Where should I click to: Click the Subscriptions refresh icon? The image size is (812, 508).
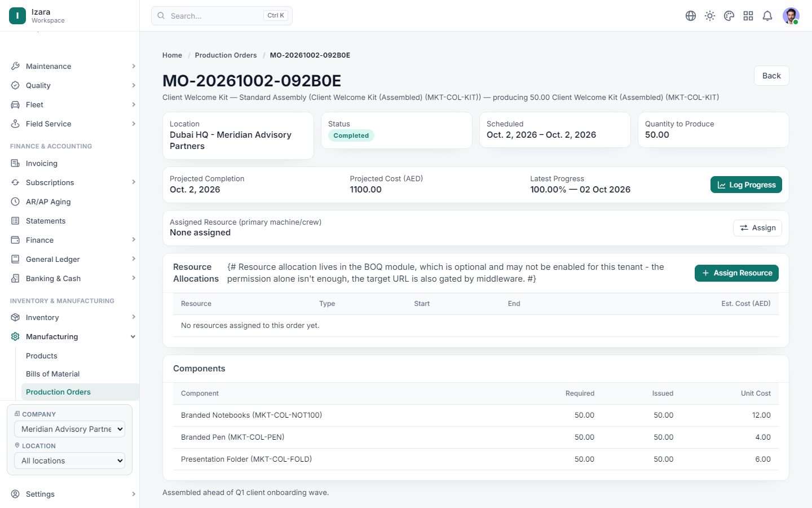(15, 182)
